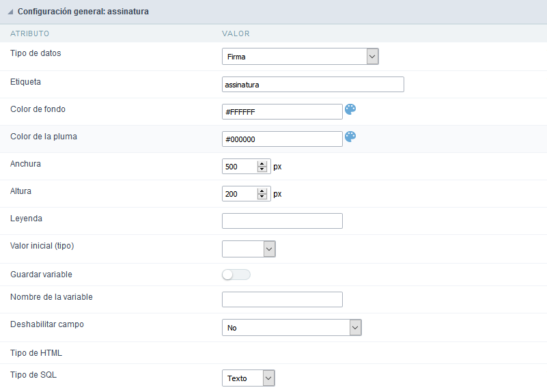Image resolution: width=547 pixels, height=392 pixels.
Task: Open the Tipo de datos dropdown
Action: coord(300,57)
